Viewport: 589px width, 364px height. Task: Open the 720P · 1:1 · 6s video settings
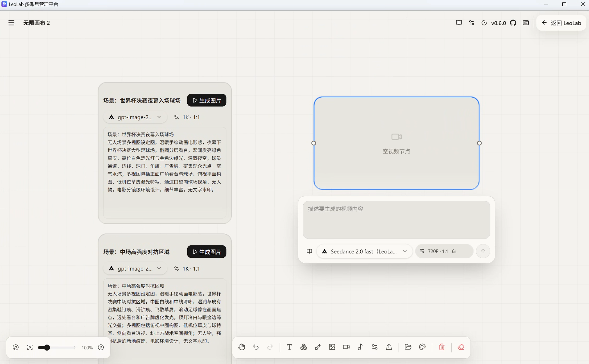tap(444, 251)
